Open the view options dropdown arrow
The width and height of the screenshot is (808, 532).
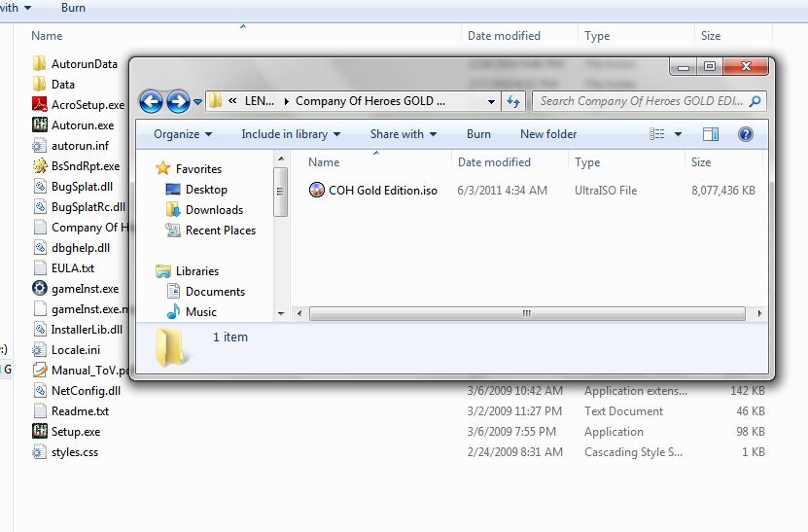coord(678,134)
